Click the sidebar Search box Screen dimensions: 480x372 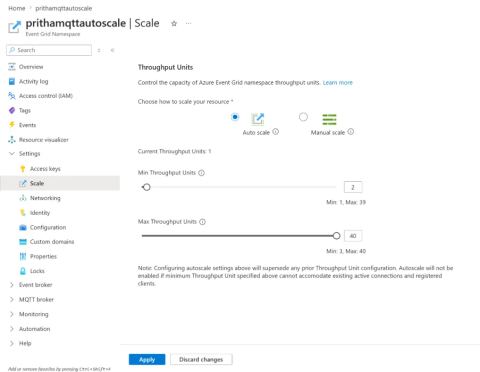[49, 50]
